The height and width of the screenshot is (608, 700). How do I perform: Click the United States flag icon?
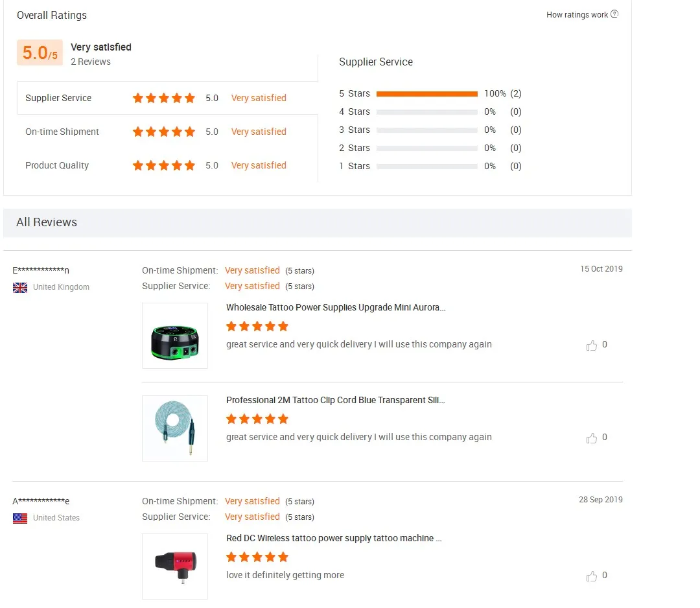point(20,518)
